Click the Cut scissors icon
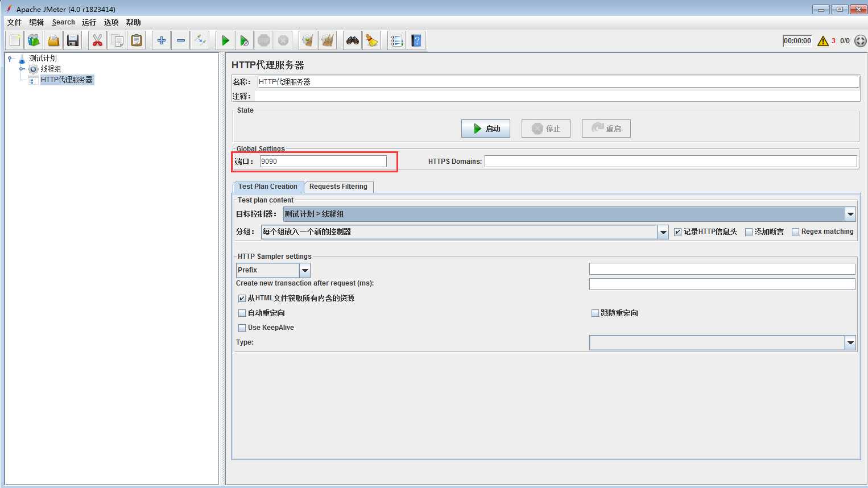This screenshot has width=868, height=488. coord(98,40)
